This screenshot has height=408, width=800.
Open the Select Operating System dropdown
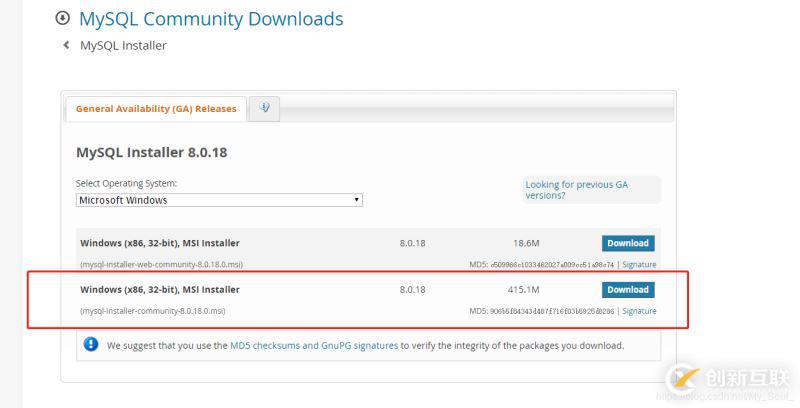click(x=219, y=200)
